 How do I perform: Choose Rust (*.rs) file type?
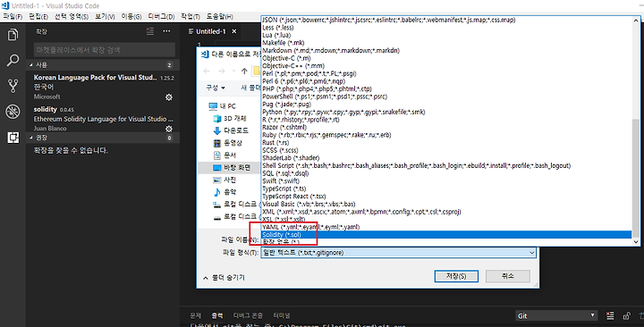[x=446, y=143]
